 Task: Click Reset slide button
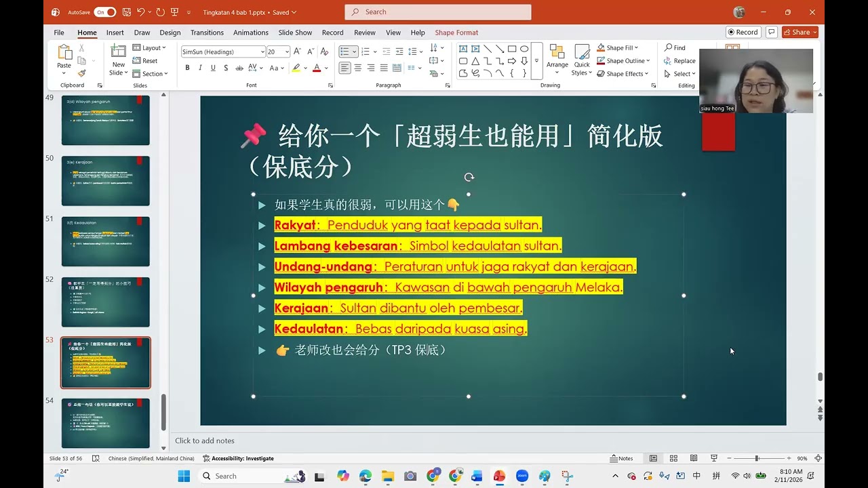(x=145, y=61)
